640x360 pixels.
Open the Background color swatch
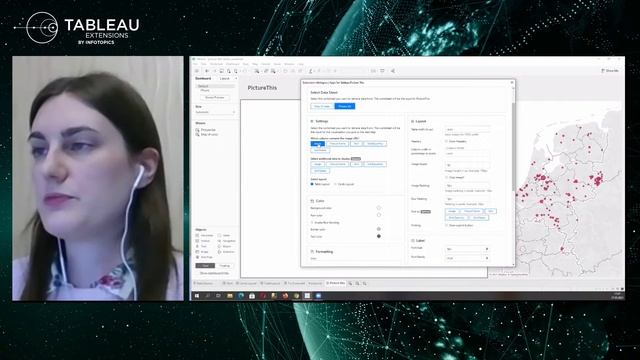[379, 208]
